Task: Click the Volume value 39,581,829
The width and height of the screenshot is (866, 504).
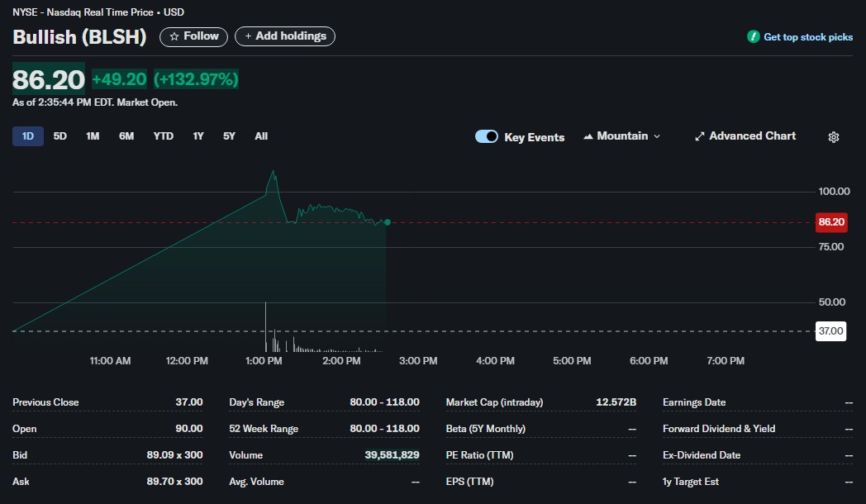Action: pos(392,455)
